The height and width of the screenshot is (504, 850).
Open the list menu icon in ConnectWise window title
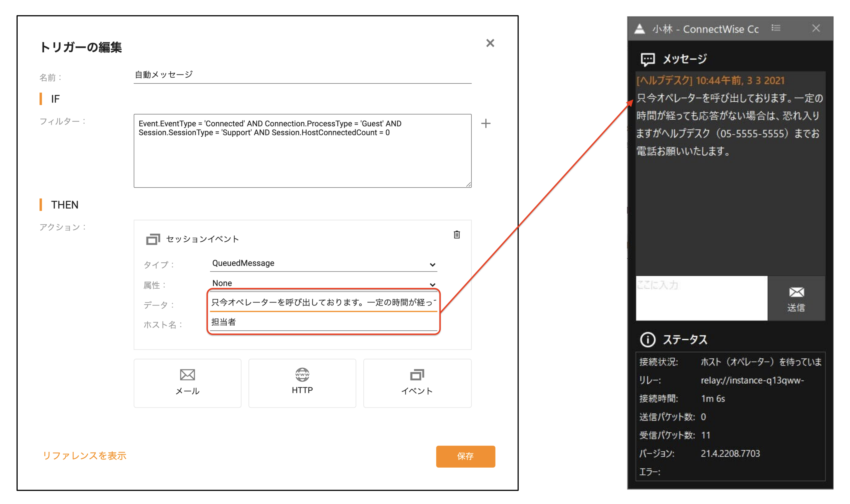pos(775,28)
